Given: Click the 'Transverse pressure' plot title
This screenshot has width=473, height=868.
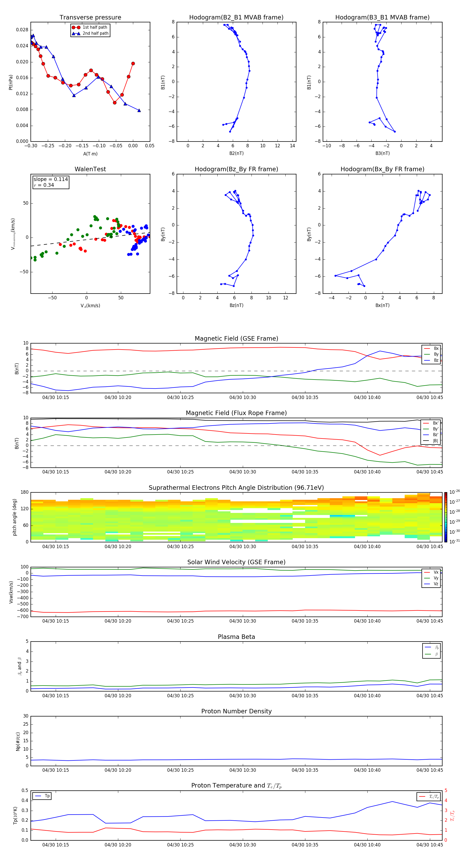Looking at the screenshot, I should 90,18.
